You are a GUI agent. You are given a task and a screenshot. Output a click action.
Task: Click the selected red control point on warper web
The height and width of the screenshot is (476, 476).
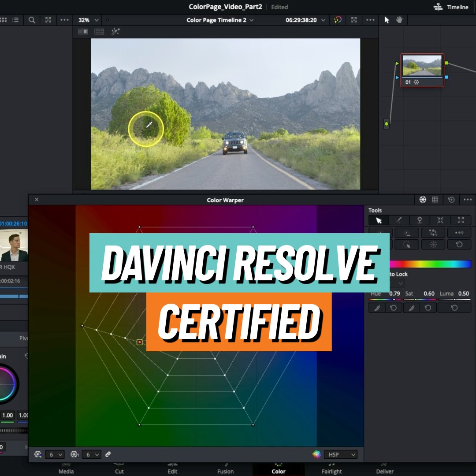pos(139,342)
